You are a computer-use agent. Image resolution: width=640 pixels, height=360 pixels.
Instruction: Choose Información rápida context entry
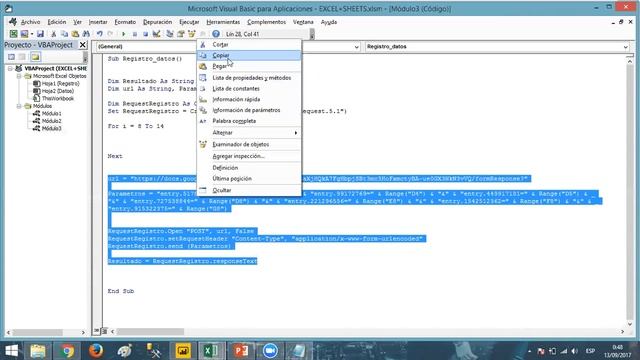tap(249, 99)
